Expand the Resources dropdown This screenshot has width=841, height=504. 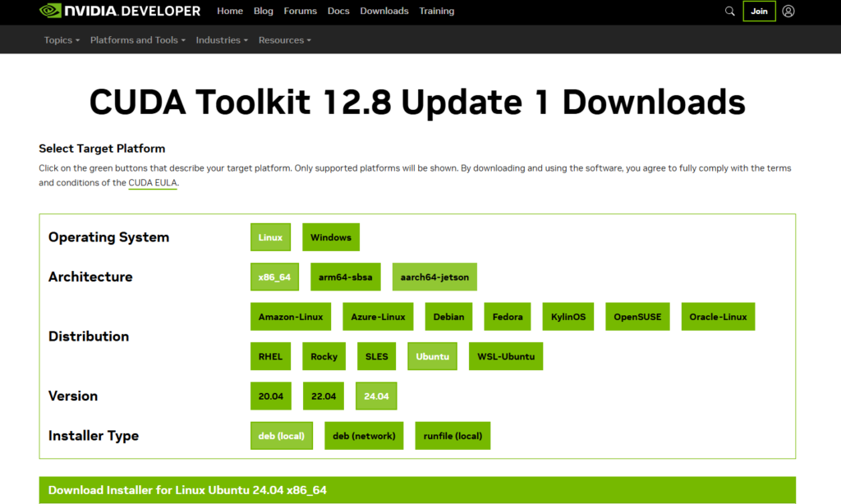(x=285, y=40)
